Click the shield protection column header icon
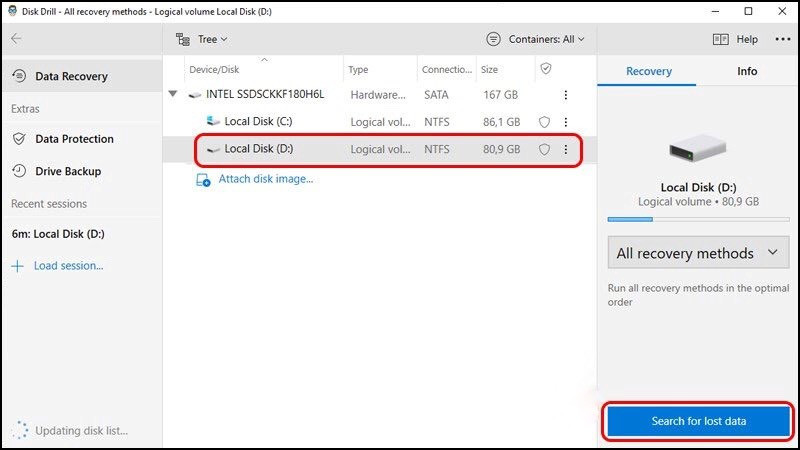The height and width of the screenshot is (450, 800). (x=545, y=69)
